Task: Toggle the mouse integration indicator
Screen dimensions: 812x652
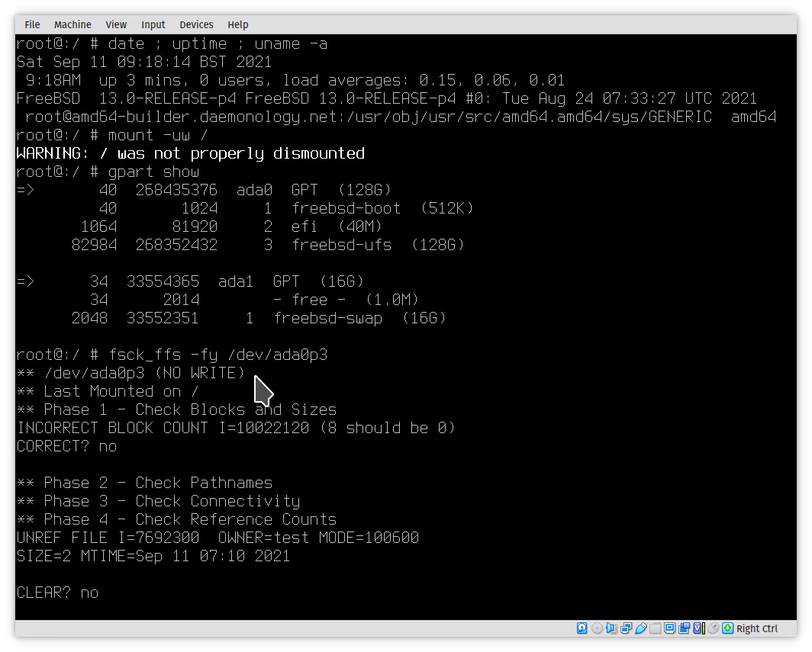Action: 713,628
